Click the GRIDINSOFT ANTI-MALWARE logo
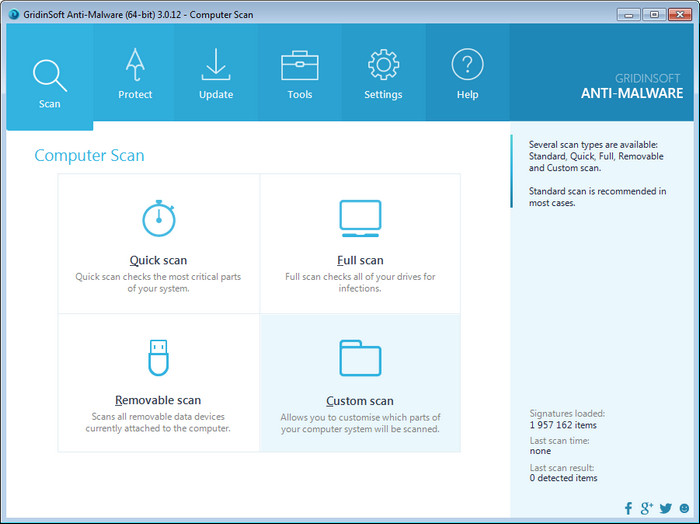Screen dimensions: 700x524 pos(632,87)
